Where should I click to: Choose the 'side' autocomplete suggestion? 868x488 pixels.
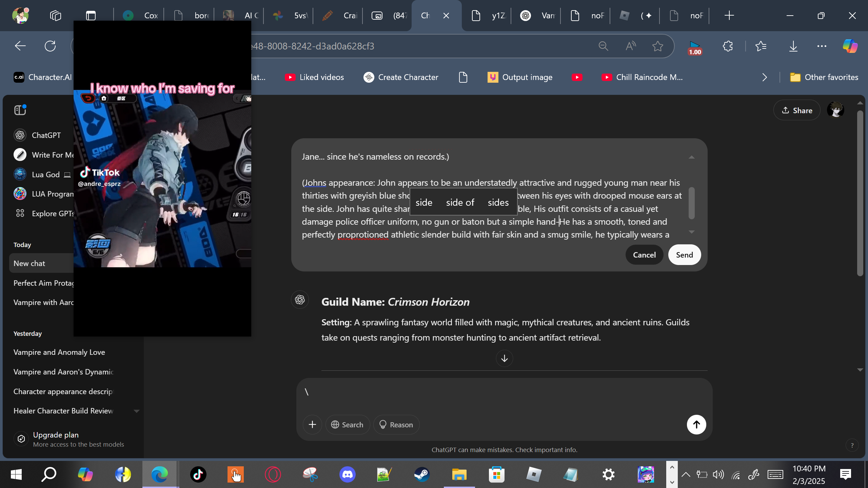coord(424,202)
